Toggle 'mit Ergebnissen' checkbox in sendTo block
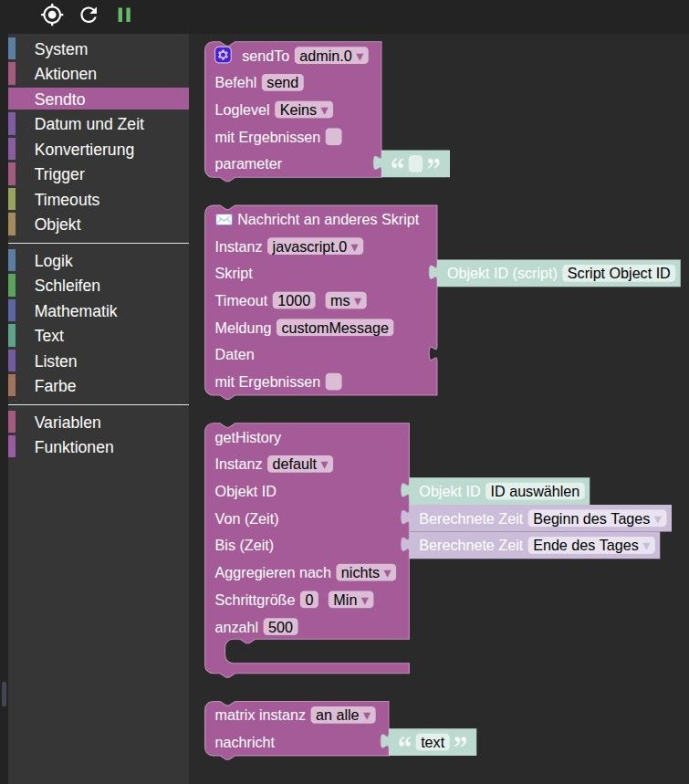 [x=333, y=137]
